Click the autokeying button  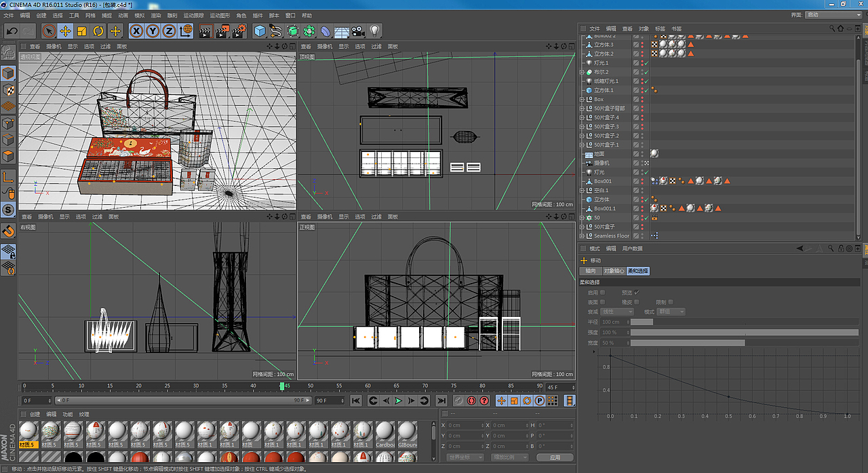pyautogui.click(x=471, y=401)
